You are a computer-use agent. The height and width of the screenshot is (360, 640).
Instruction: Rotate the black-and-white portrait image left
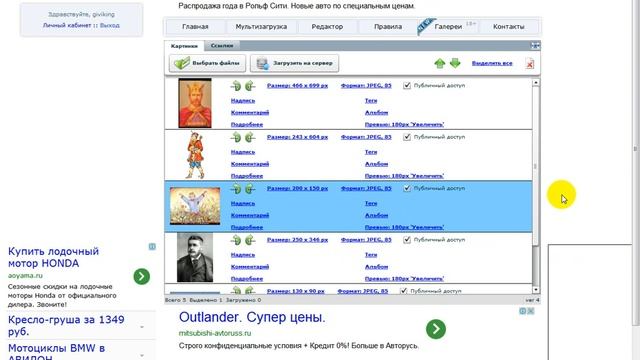coord(236,240)
